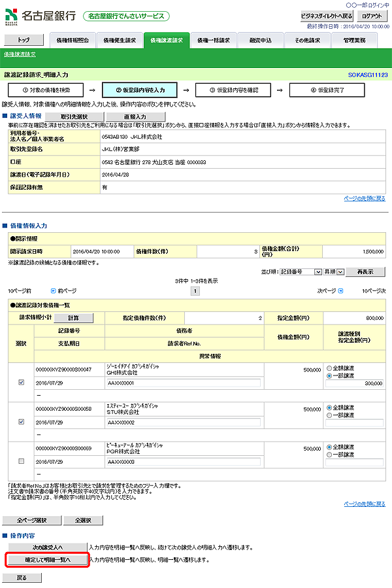
Task: Click lower ページの先頭に戻る link
Action: pos(365,504)
